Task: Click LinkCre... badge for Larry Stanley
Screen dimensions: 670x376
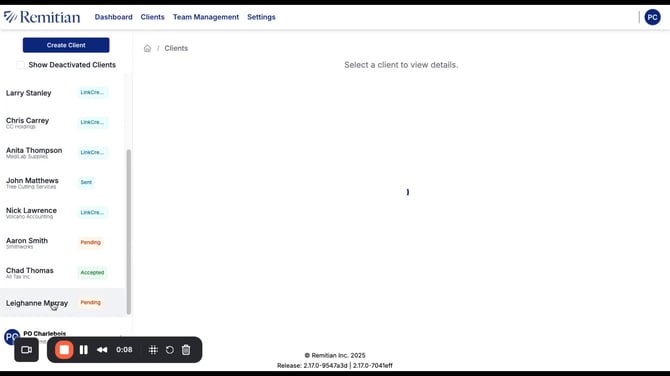Action: point(92,92)
